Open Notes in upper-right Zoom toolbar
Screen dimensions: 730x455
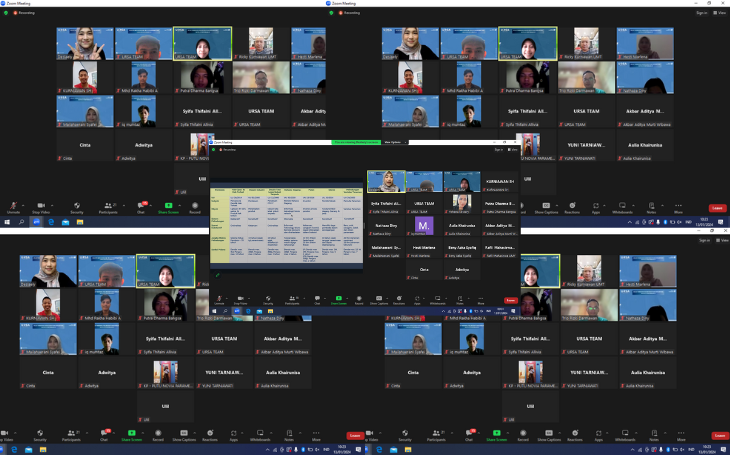650,208
